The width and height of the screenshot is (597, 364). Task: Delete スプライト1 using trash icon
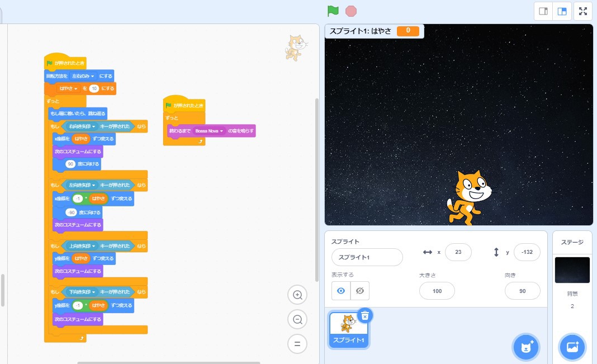click(364, 316)
